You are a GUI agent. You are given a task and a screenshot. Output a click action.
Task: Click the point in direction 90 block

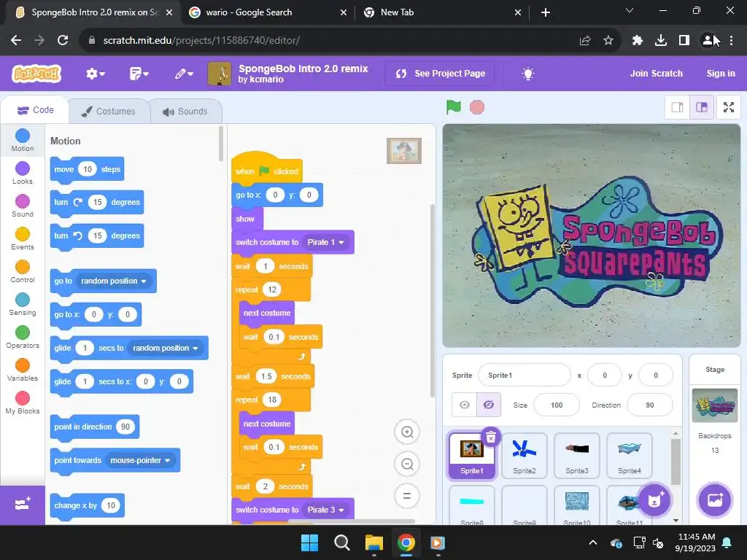click(94, 427)
